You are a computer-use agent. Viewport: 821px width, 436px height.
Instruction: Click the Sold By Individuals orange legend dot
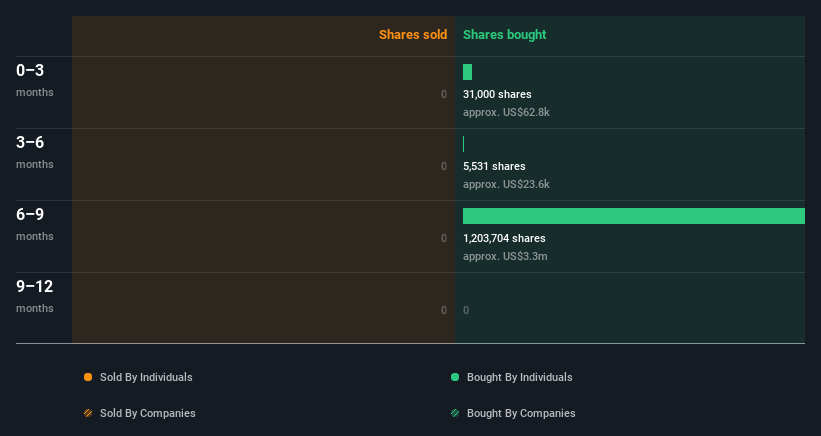coord(88,377)
